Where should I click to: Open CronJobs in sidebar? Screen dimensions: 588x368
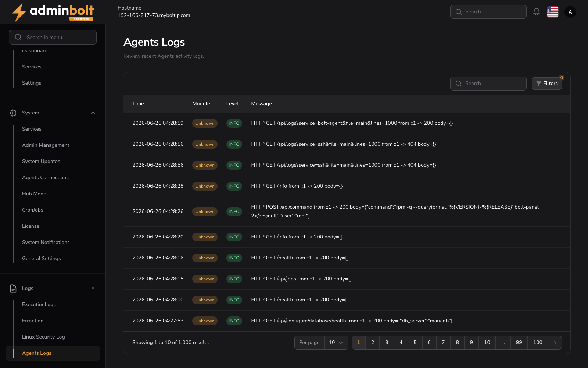(x=33, y=210)
